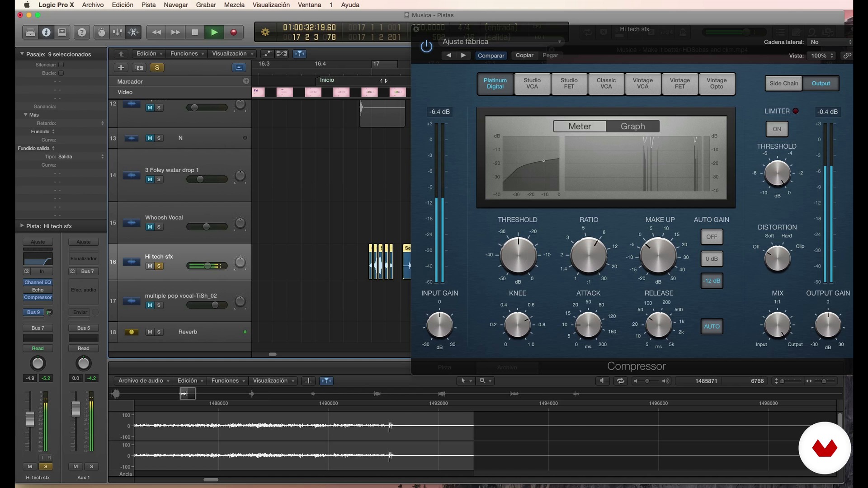Open the Pista menu in menu bar

[x=148, y=5]
